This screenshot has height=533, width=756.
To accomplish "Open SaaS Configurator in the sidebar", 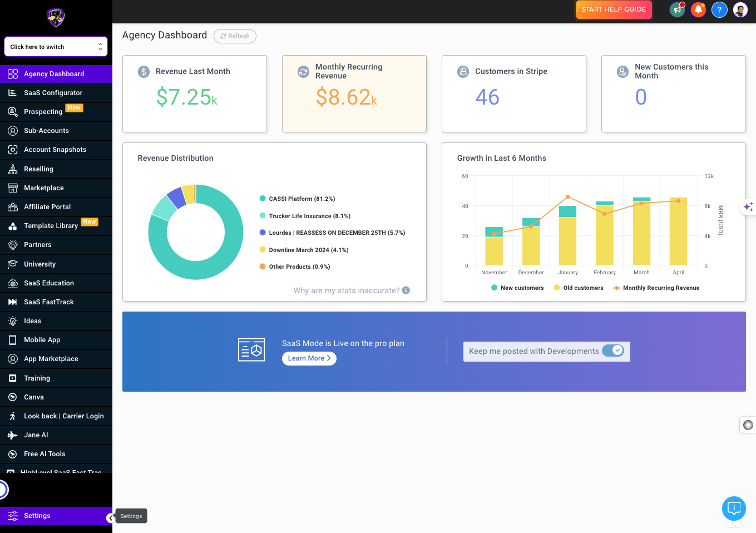I will [x=56, y=93].
